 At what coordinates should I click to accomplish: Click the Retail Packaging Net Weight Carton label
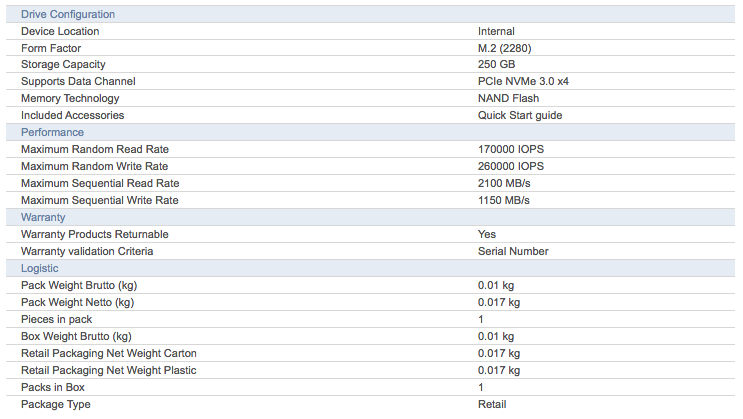point(109,354)
